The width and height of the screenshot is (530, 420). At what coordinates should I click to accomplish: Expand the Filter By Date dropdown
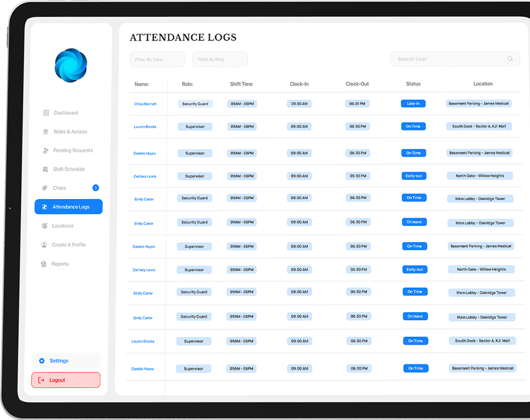(x=157, y=59)
